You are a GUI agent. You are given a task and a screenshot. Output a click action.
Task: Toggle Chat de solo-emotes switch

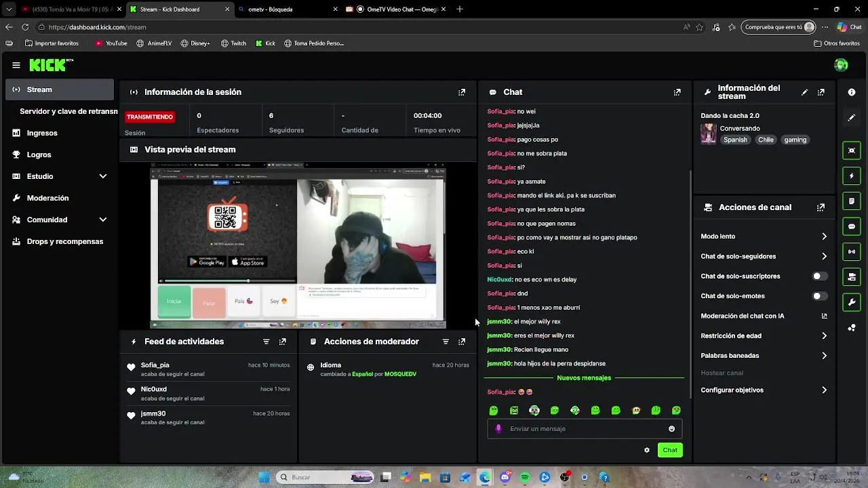click(820, 296)
